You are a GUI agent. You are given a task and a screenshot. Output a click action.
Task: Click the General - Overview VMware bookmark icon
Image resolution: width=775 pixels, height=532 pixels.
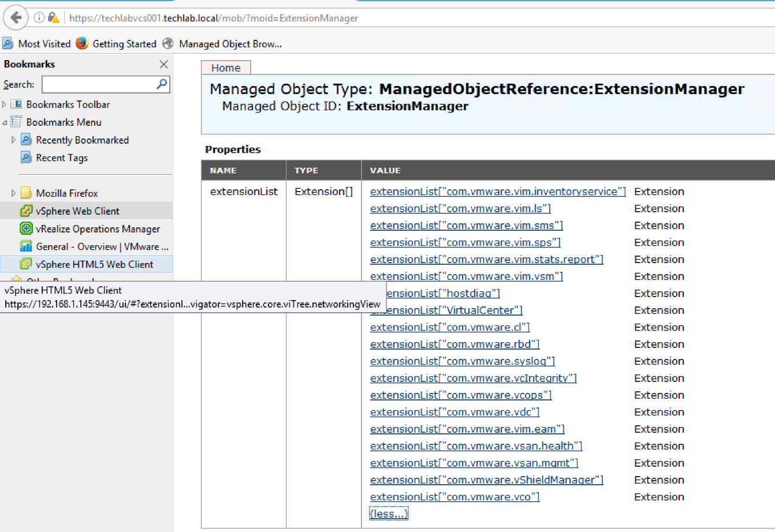click(x=26, y=246)
